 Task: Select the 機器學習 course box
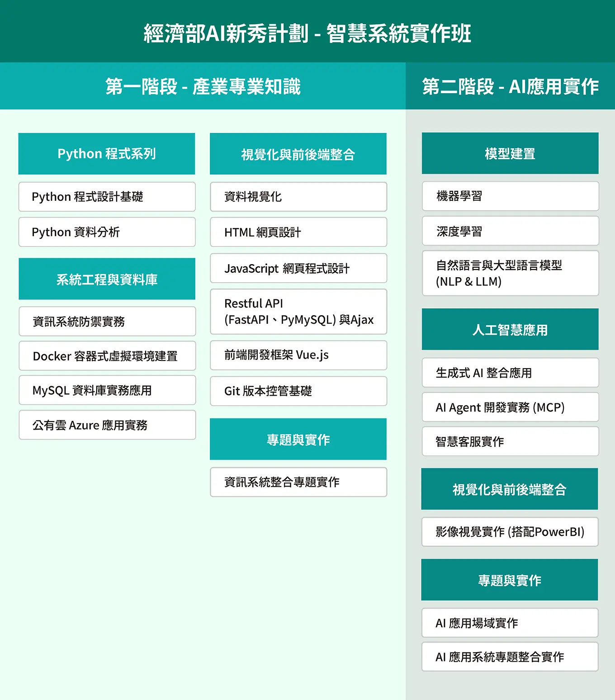click(510, 196)
